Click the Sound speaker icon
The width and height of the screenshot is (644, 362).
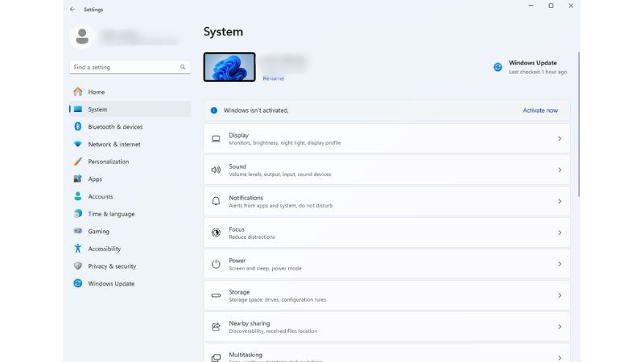(216, 170)
